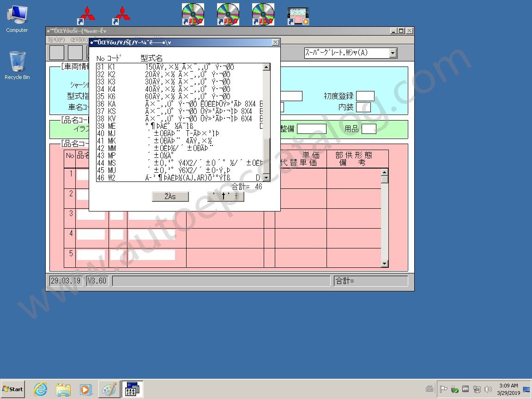Select row 36 KA in the model list

(x=180, y=104)
